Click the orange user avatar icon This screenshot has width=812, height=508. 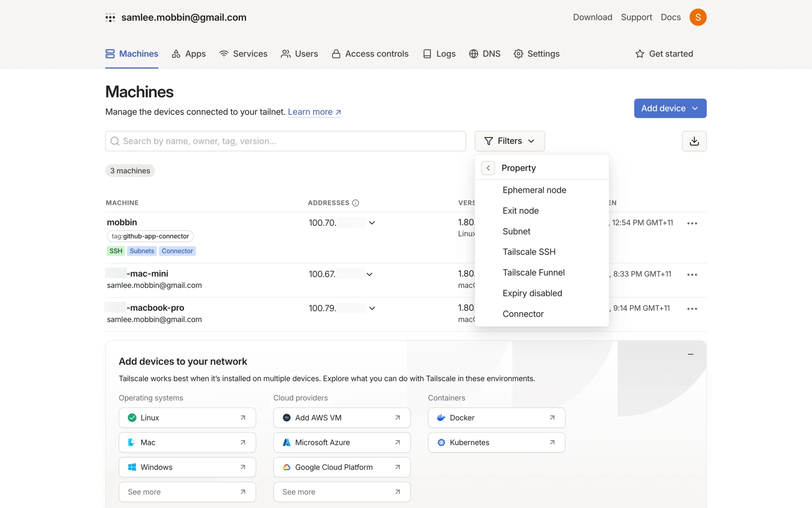click(x=698, y=17)
